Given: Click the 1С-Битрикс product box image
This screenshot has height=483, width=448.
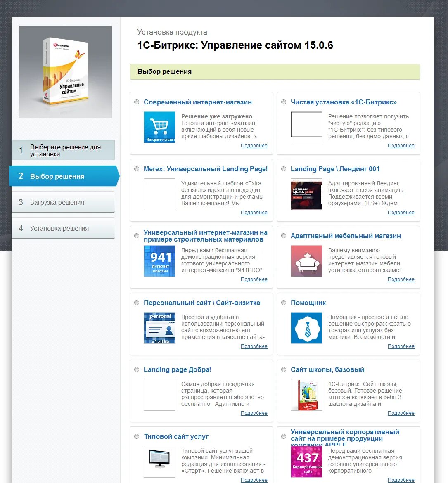Looking at the screenshot, I should (x=65, y=71).
